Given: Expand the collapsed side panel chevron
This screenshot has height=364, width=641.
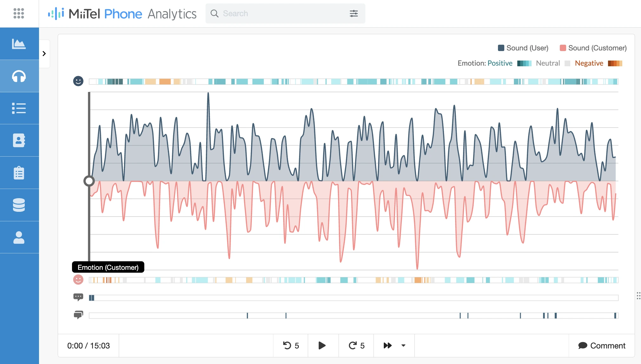Looking at the screenshot, I should coord(44,54).
